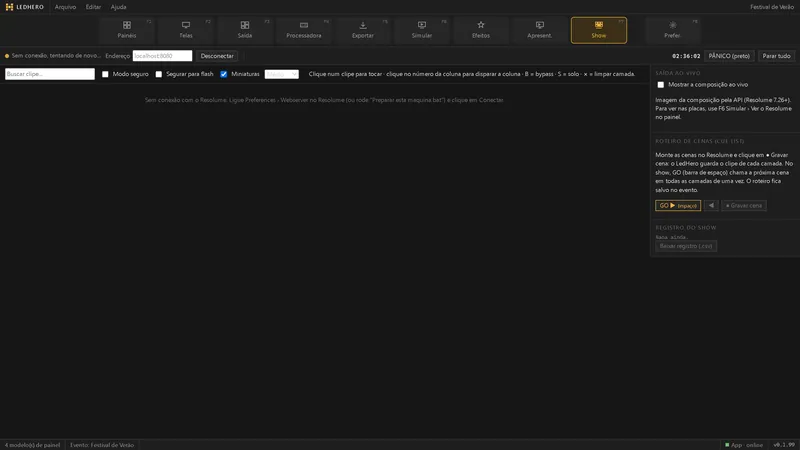This screenshot has width=800, height=450.
Task: Open the Miniaturas size dropdown
Action: pyautogui.click(x=282, y=74)
